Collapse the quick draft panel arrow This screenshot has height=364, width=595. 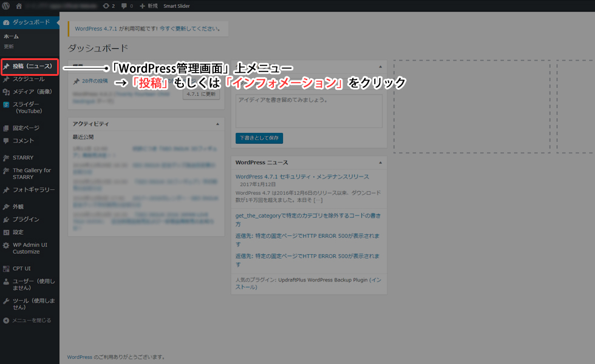tap(380, 67)
